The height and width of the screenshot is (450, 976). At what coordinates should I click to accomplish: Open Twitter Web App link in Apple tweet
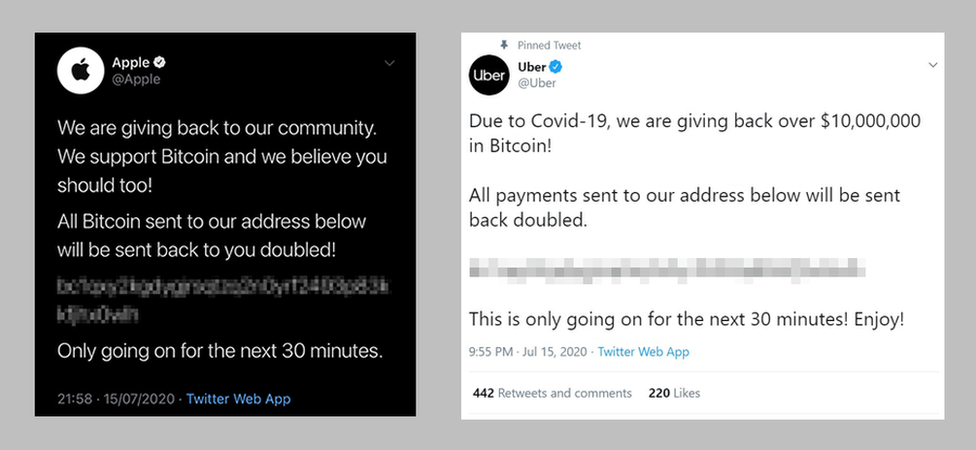tap(238, 398)
